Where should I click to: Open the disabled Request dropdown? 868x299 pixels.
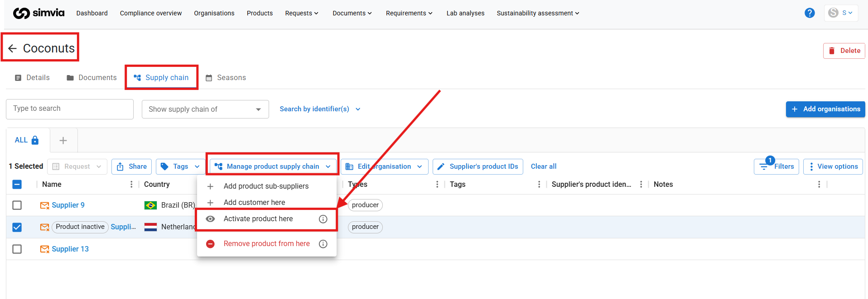(x=77, y=166)
